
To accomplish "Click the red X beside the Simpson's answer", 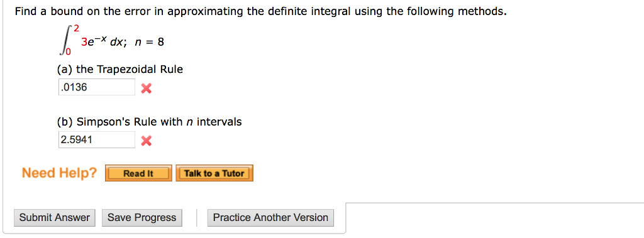I will (146, 141).
